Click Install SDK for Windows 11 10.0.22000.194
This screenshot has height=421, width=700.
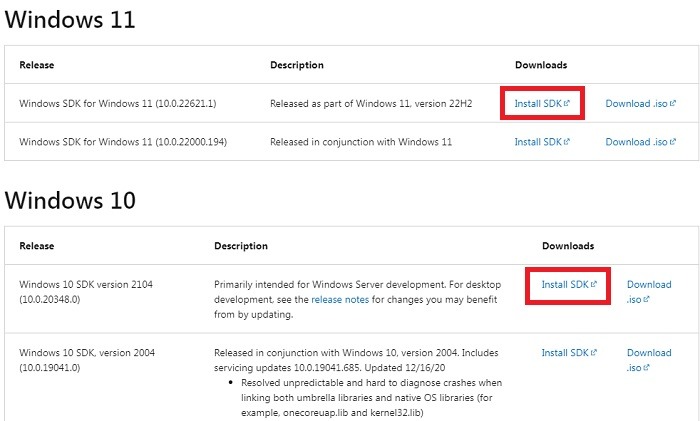(542, 142)
